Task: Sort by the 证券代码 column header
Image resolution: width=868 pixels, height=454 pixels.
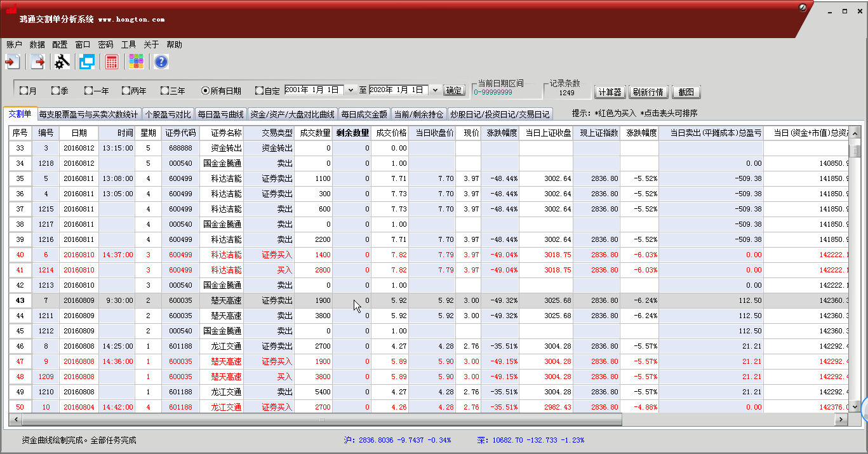Action: 180,133
